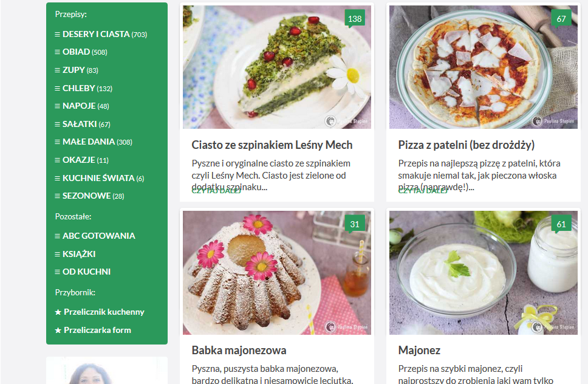Click CZYTAJ DALEJ under pizza z patelni
The height and width of the screenshot is (384, 588).
tap(423, 191)
